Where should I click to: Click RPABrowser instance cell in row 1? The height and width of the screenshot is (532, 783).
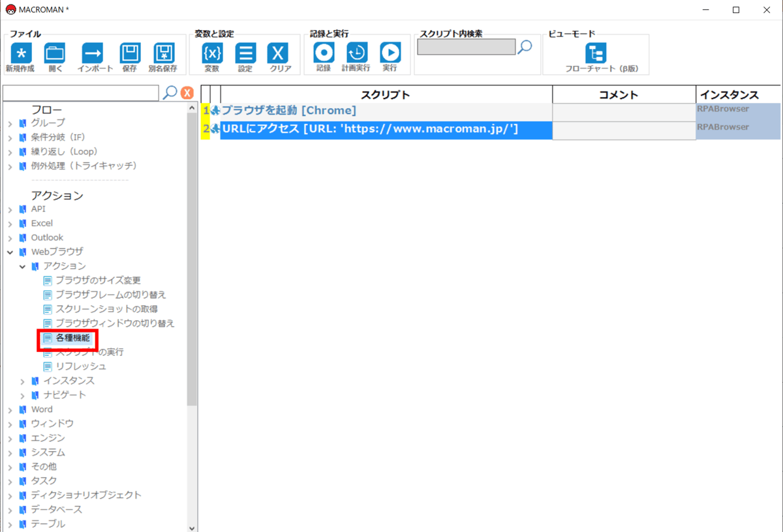point(739,112)
